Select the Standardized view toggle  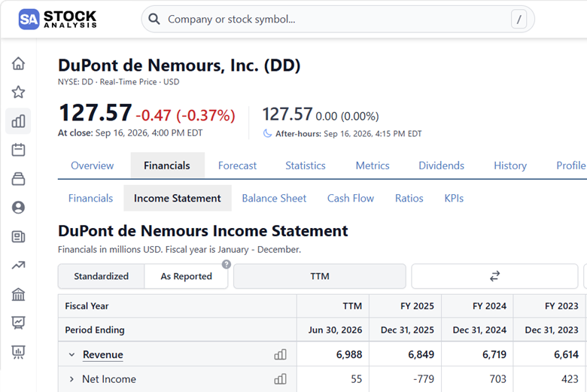click(x=101, y=276)
